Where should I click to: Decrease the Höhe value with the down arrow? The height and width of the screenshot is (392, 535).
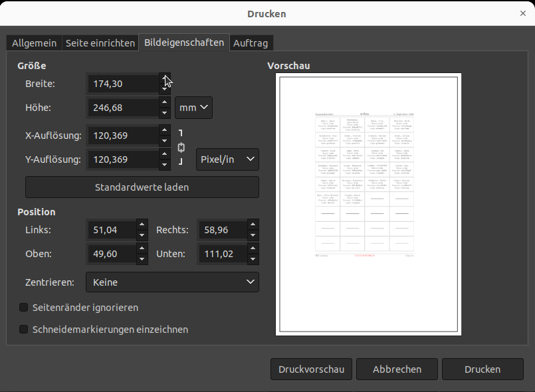click(164, 112)
